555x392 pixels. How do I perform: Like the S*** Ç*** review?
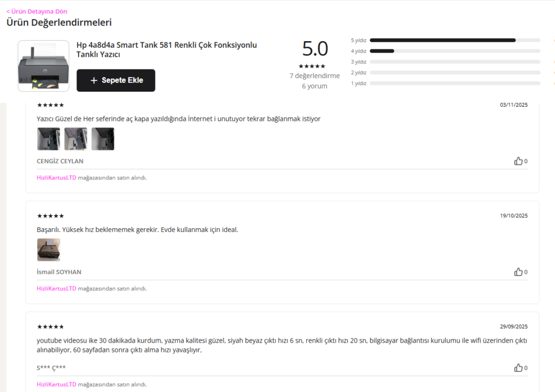(x=518, y=368)
